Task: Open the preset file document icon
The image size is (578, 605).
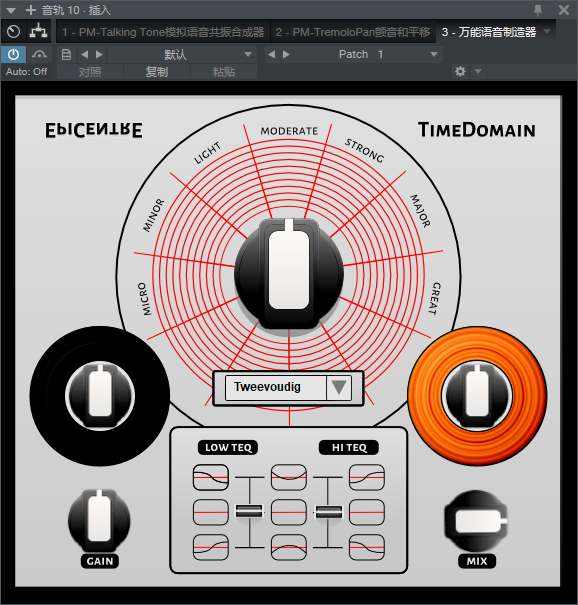Action: tap(66, 54)
